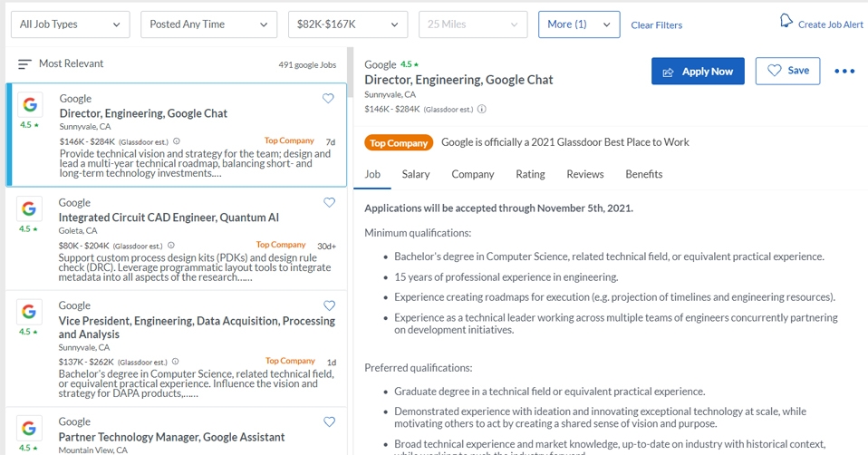Open the Posted Any Time dropdown

[x=208, y=24]
